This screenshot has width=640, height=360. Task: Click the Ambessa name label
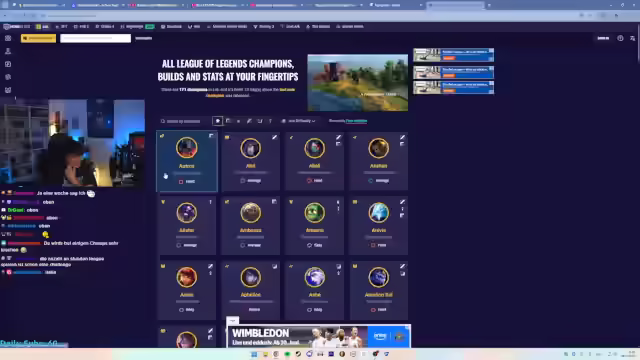coord(250,230)
